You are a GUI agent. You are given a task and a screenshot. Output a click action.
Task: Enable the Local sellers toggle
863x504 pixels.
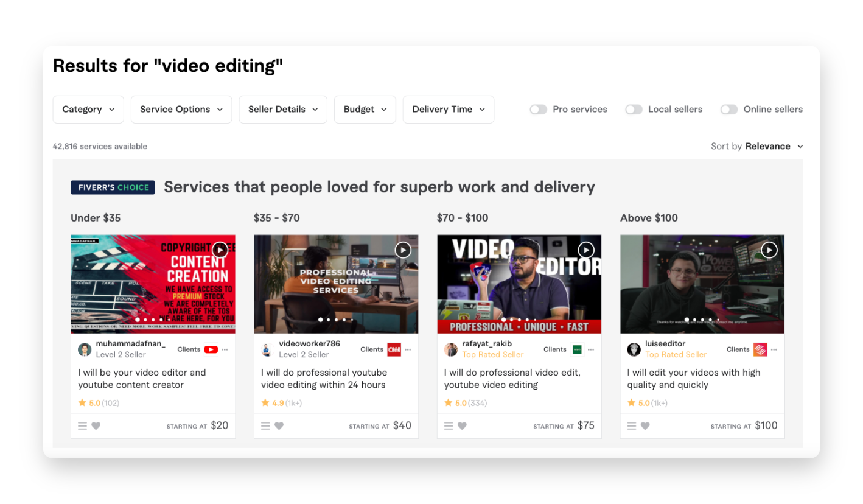point(634,110)
